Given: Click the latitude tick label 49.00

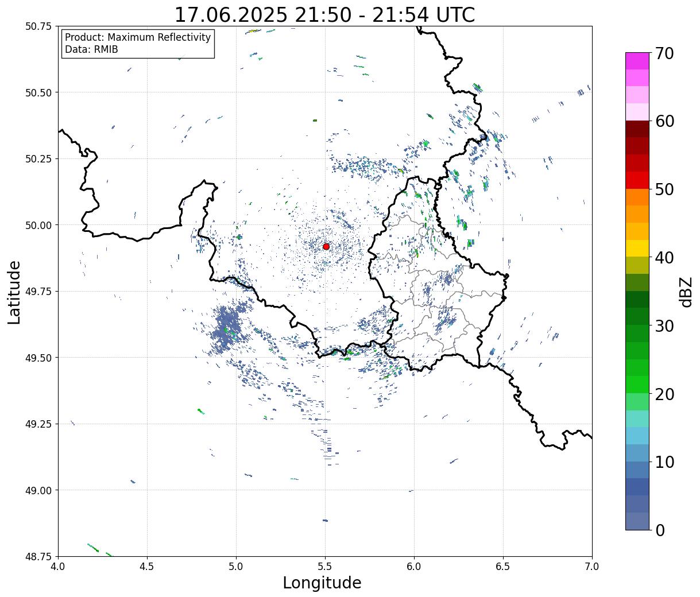Looking at the screenshot, I should (38, 490).
